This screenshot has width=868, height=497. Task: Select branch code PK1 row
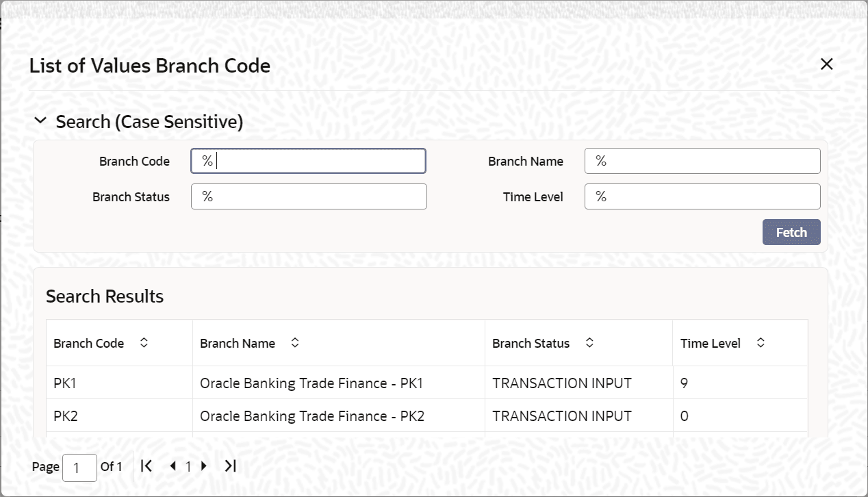coord(427,383)
